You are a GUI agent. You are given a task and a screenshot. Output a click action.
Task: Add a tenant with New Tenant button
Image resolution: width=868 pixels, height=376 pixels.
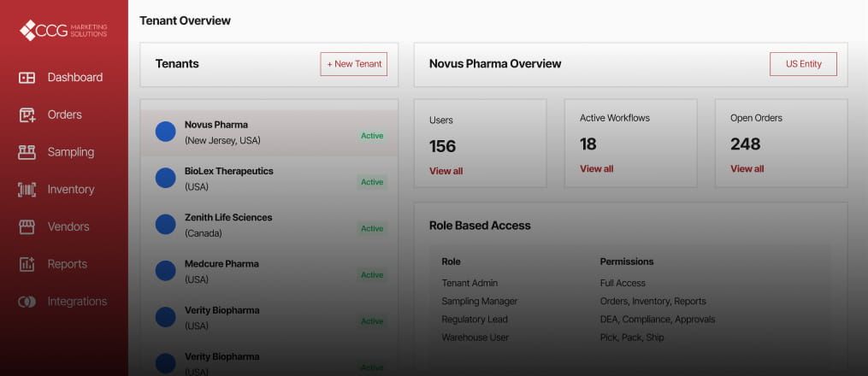click(x=354, y=64)
